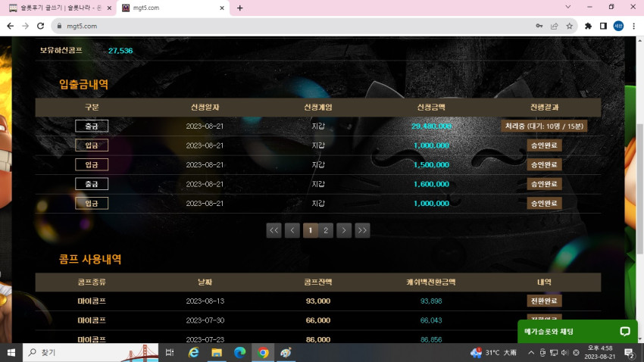644x362 pixels.
Task: Close the mgt5.com tab
Action: (x=222, y=8)
